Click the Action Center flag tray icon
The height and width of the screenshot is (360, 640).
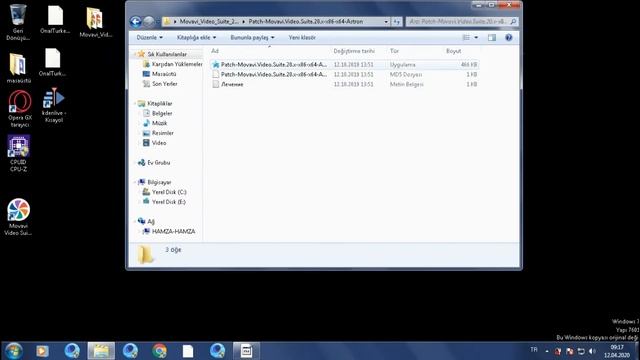click(570, 351)
